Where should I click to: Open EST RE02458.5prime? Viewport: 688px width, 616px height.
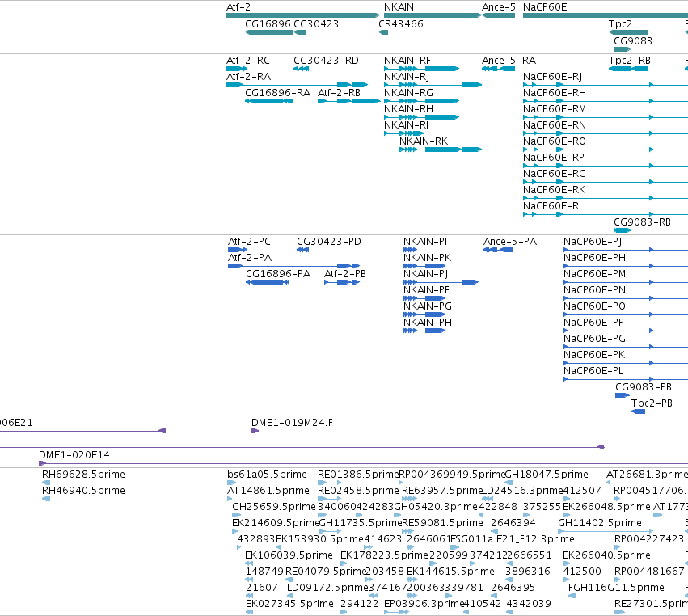point(330,499)
